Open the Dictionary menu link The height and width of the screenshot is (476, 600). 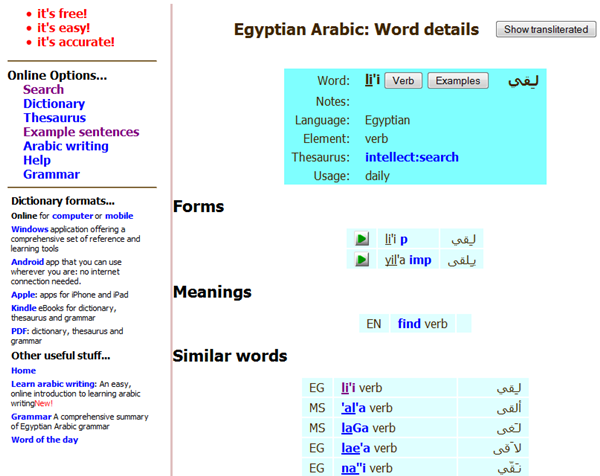click(x=54, y=104)
